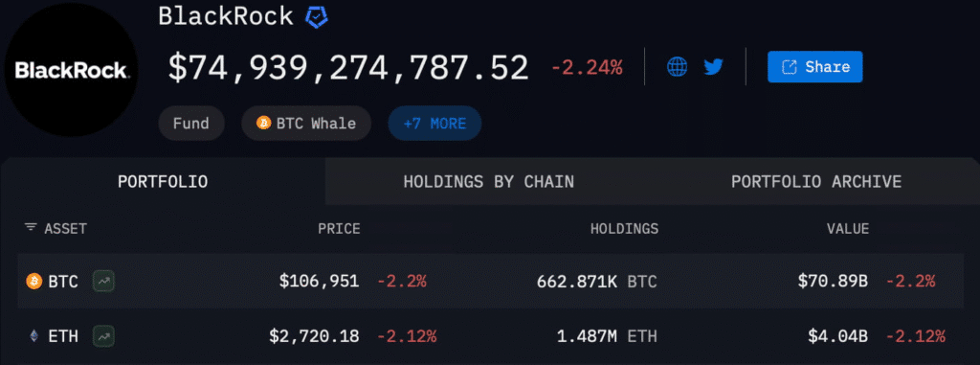Sort the table by HOLDINGS column

624,229
